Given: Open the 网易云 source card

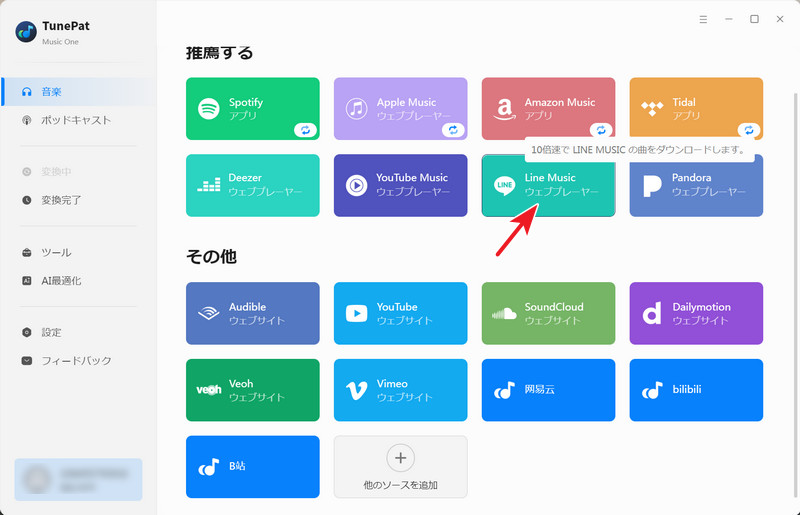Looking at the screenshot, I should pyautogui.click(x=548, y=390).
